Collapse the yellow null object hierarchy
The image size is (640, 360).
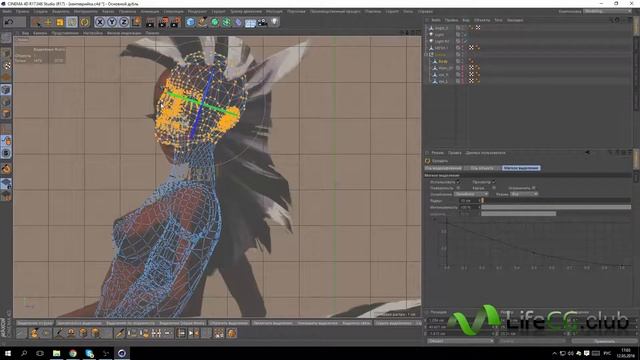tap(427, 55)
